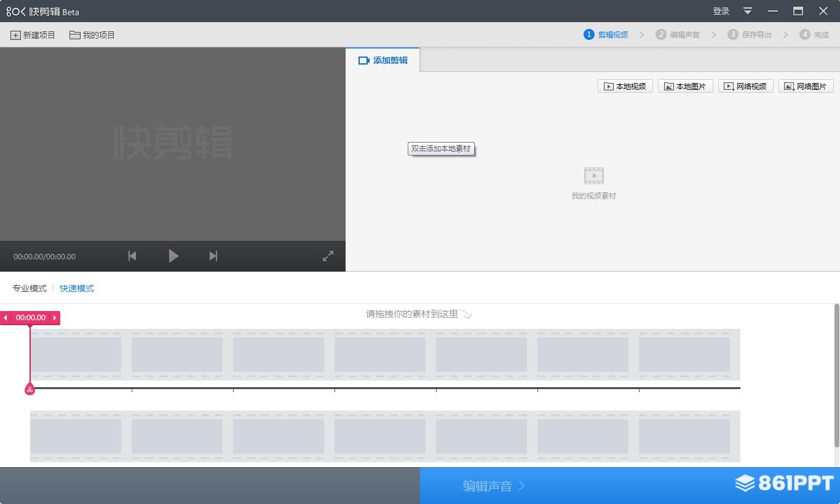Add 本地图片 local image
This screenshot has width=840, height=504.
point(685,86)
